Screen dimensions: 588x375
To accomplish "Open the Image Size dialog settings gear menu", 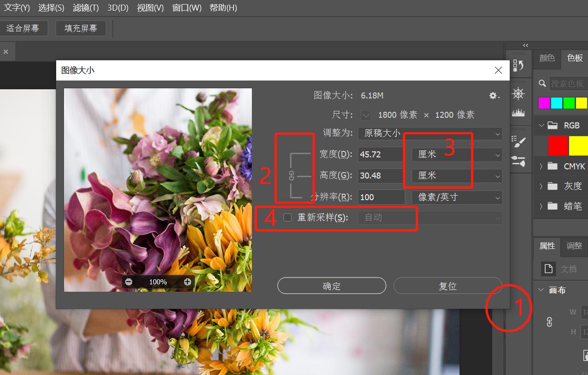I will tap(493, 95).
